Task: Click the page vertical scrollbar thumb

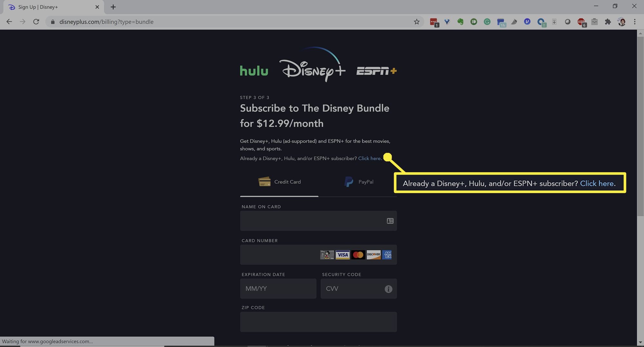Action: [x=640, y=126]
